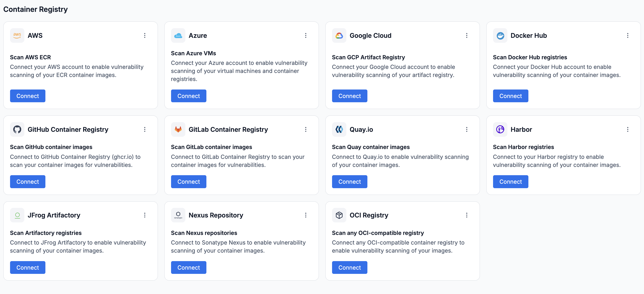Screen dimensions: 644x294
Task: Open the GitLab Container Registry options menu
Action: [305, 129]
